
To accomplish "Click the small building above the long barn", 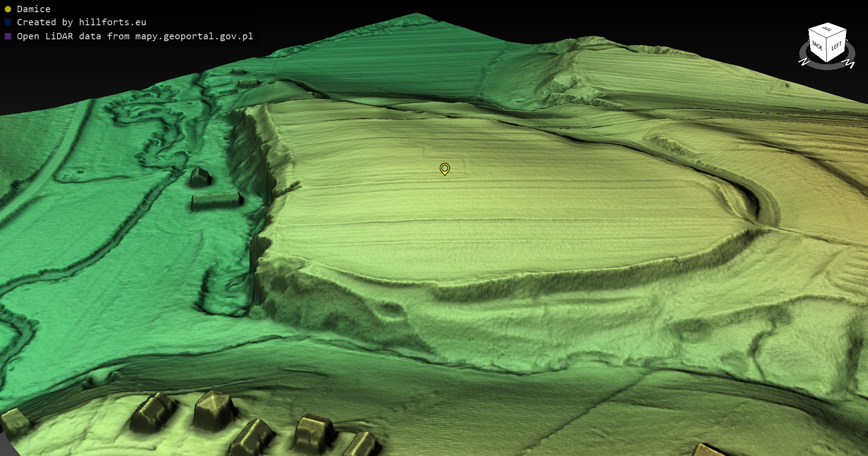I will coord(199,177).
